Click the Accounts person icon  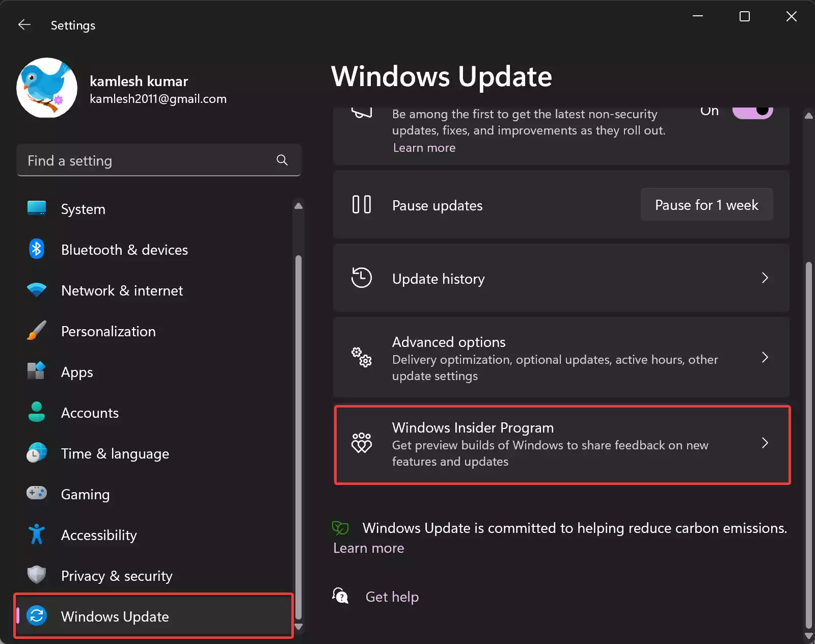click(37, 412)
